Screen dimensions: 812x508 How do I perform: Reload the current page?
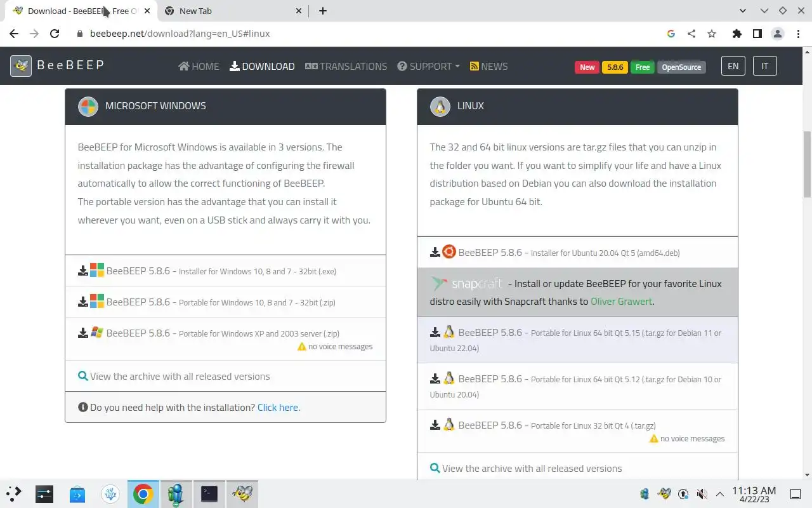(x=55, y=34)
